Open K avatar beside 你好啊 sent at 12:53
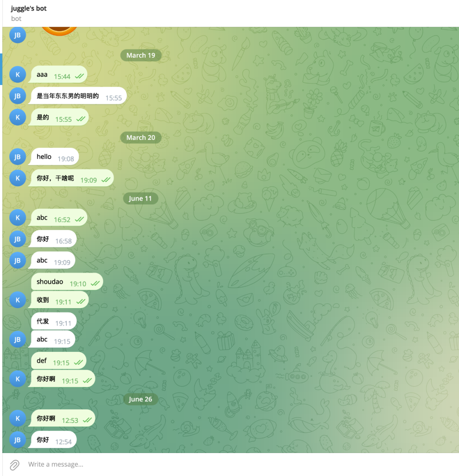Image resolution: width=459 pixels, height=476 pixels. (17, 418)
